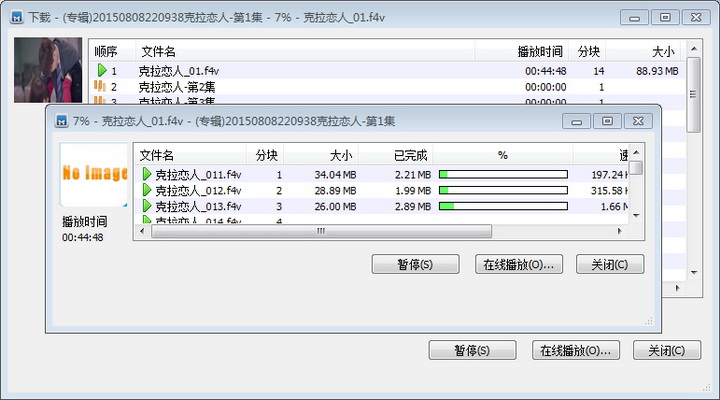Screen dimensions: 720x400
Task: Click app icon in back 下载 window title bar
Action: [x=17, y=17]
